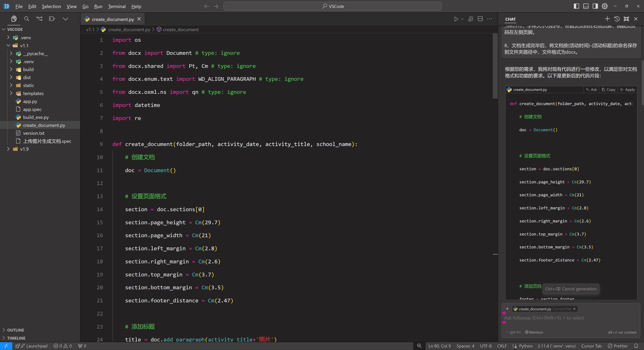Click Cancel generation button

pos(571,289)
